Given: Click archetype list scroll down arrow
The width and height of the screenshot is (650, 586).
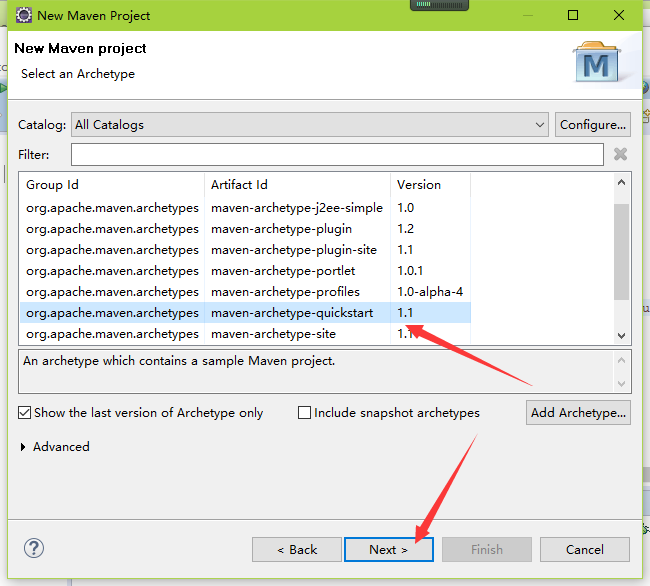Looking at the screenshot, I should pos(621,335).
